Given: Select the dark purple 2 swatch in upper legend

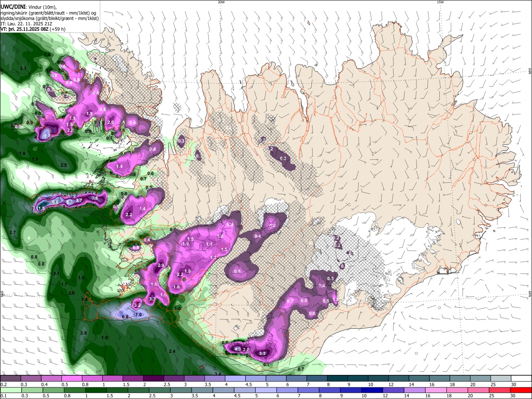Looking at the screenshot, I should click(153, 379).
